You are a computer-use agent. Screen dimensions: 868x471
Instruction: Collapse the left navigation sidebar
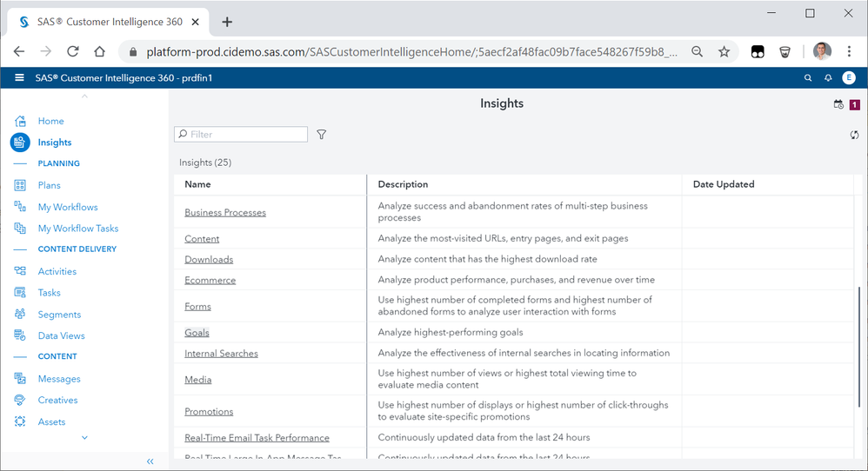tap(150, 461)
